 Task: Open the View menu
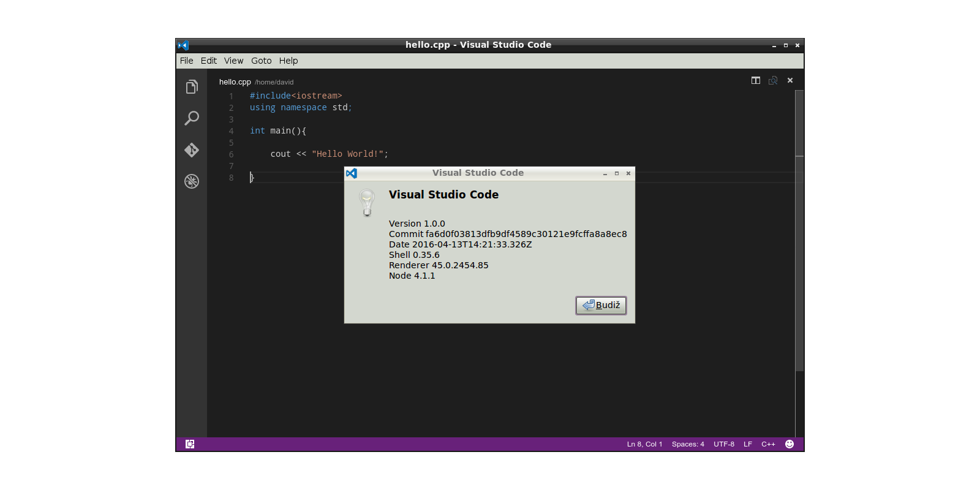coord(234,61)
